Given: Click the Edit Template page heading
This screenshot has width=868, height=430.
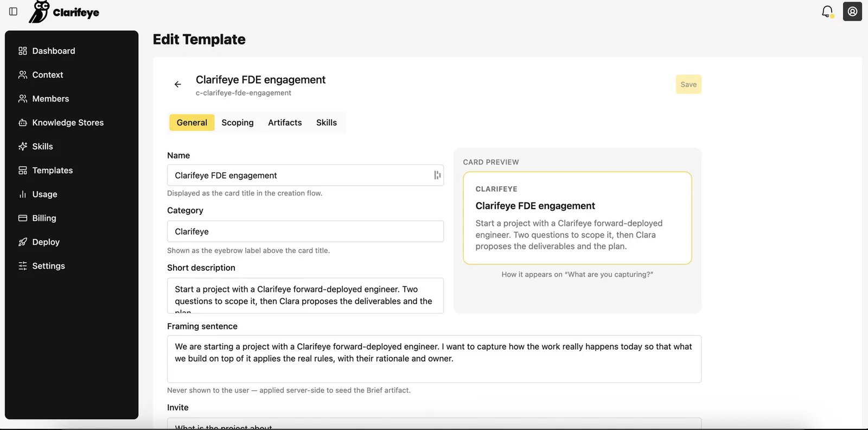Looking at the screenshot, I should click(199, 40).
